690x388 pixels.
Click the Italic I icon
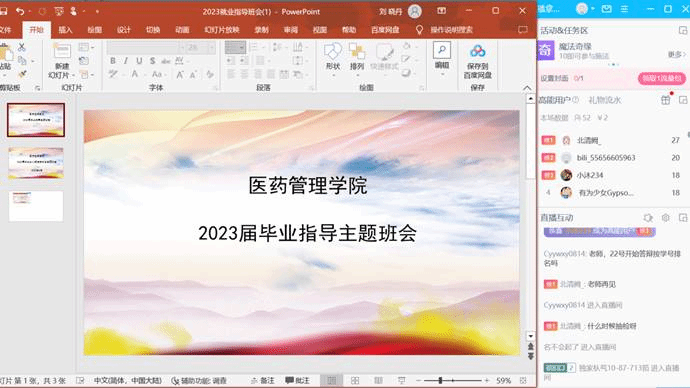click(126, 61)
